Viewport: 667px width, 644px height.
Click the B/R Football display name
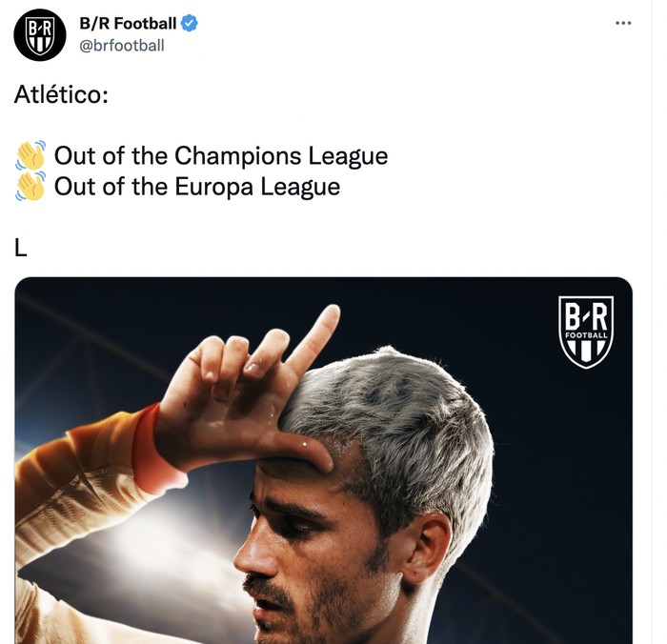128,24
